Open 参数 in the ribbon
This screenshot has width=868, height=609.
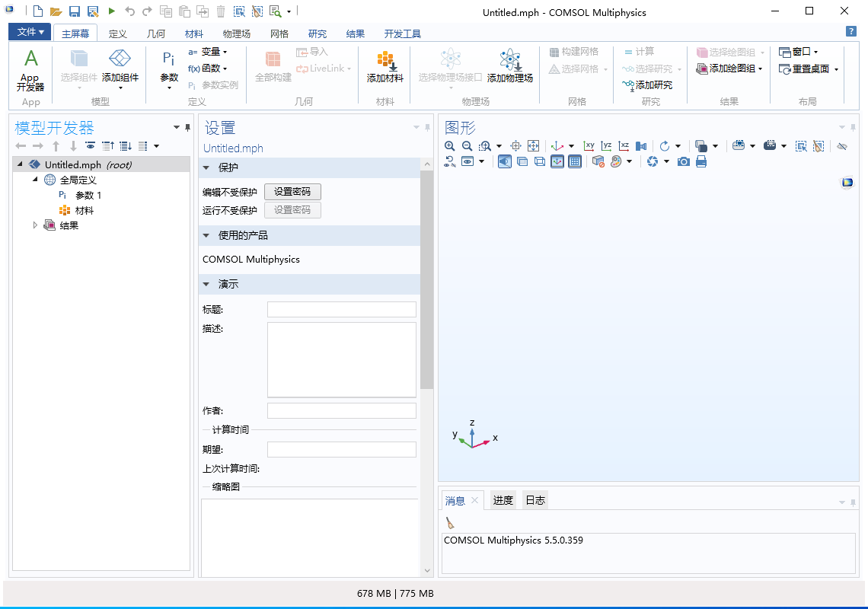point(169,68)
